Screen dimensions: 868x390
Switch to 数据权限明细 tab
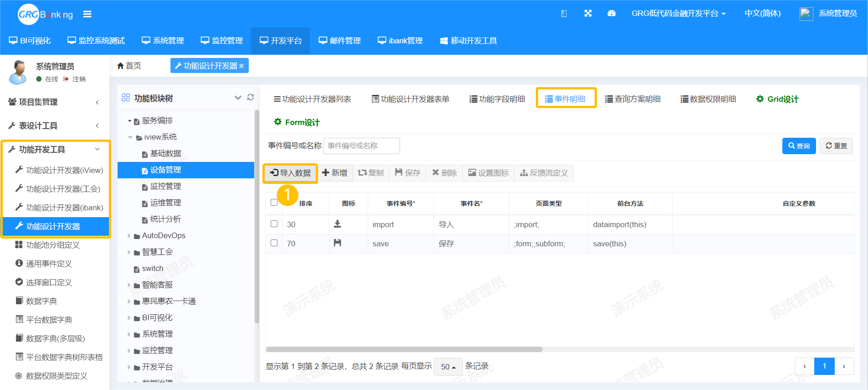click(709, 99)
